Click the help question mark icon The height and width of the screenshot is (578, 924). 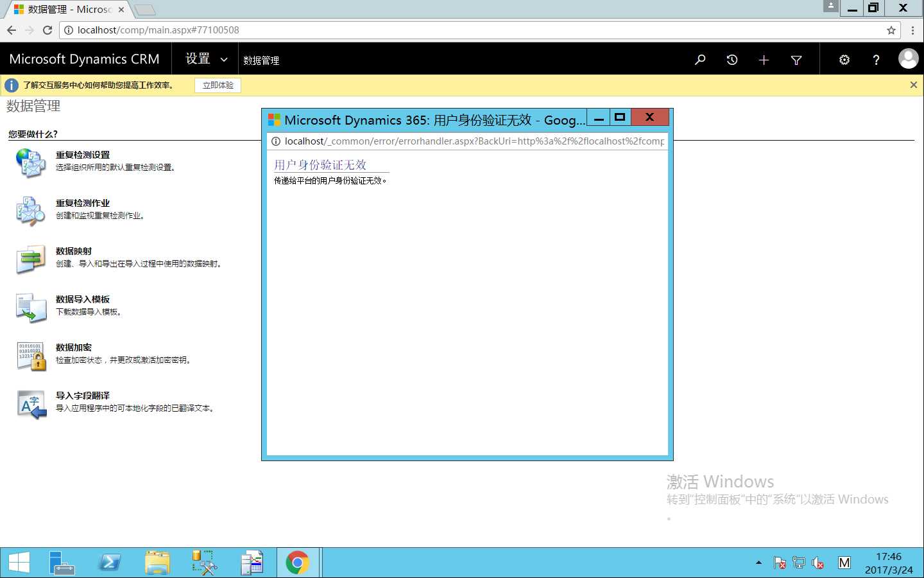(x=876, y=60)
